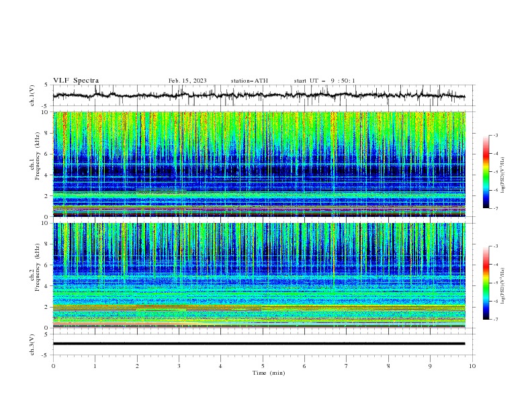Click the "VLF Spectra" title text
This screenshot has height=411, width=532.
76,81
